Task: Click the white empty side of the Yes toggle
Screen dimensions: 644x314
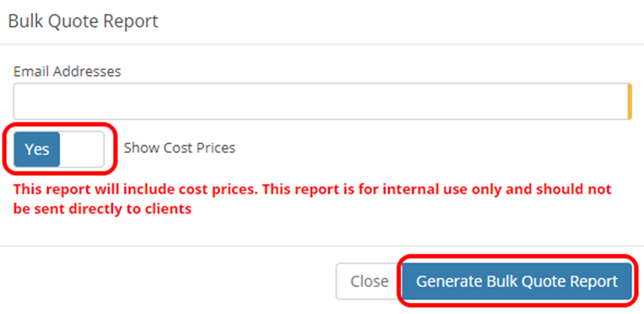Action: [82, 149]
